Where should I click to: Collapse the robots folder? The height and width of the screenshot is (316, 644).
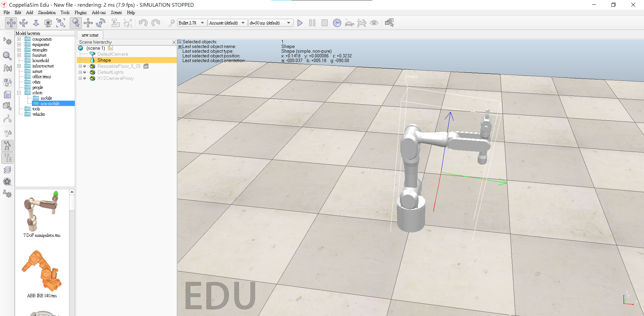point(19,93)
